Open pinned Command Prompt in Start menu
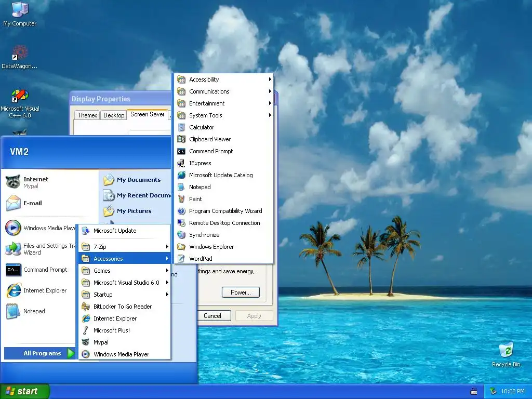This screenshot has width=532, height=399. tap(40, 270)
